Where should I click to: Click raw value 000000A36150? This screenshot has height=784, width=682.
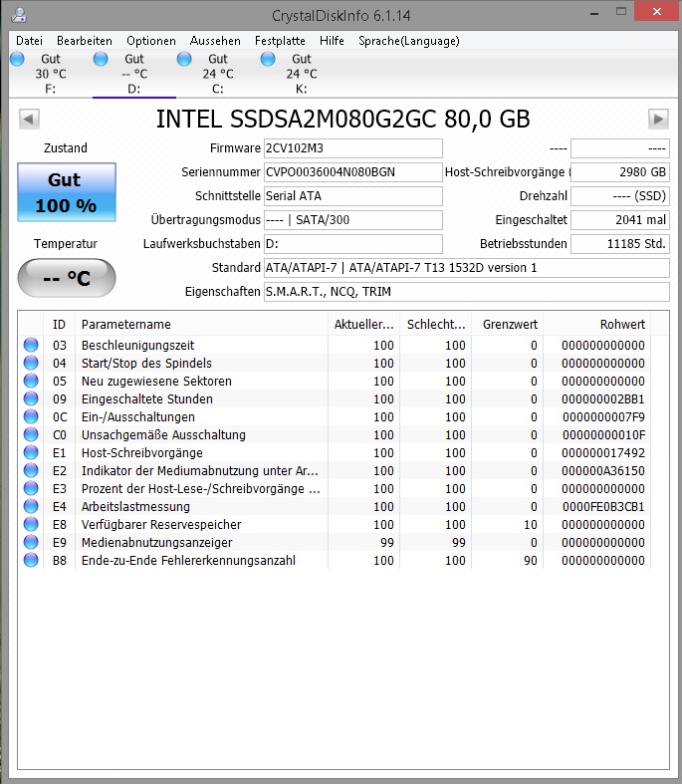tap(603, 471)
